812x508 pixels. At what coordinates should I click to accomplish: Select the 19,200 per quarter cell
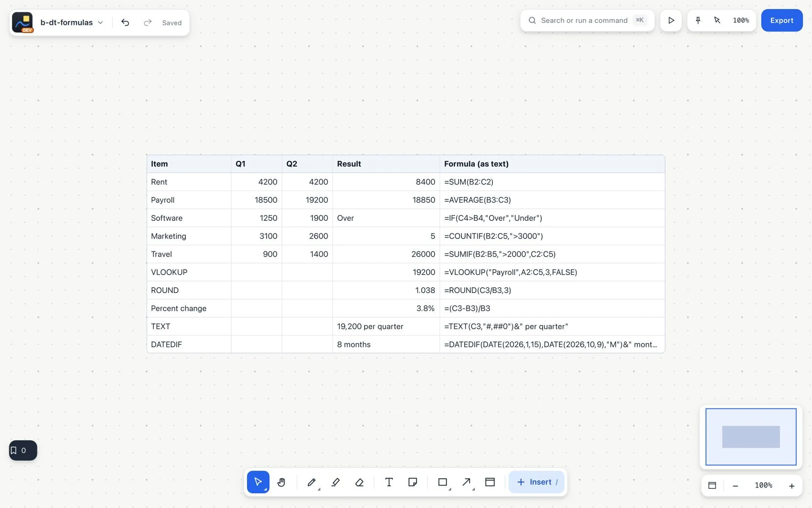tap(386, 326)
